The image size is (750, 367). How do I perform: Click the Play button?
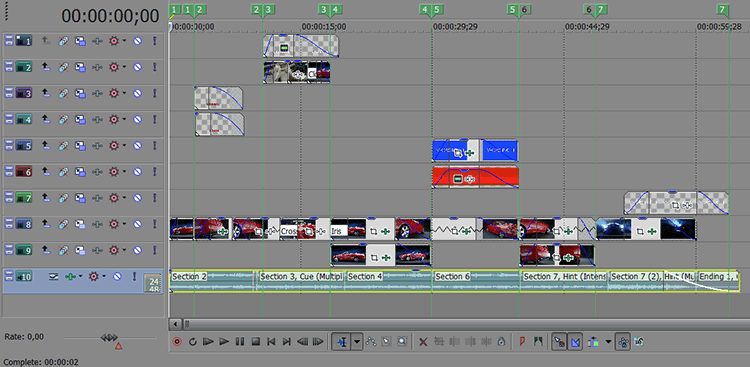click(224, 342)
